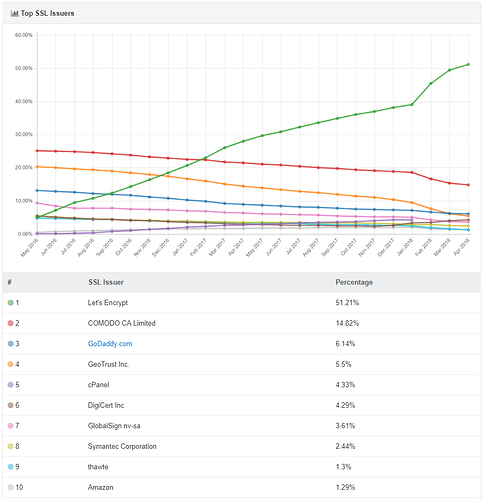
Task: Click the Top SSL Issuers panel title
Action: point(47,13)
